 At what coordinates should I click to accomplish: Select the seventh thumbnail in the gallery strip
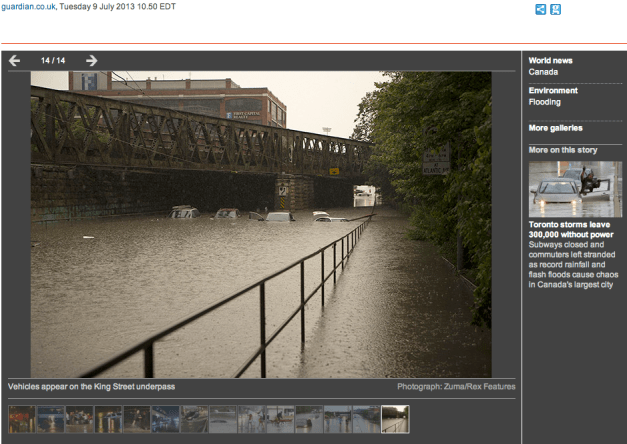[x=194, y=419]
